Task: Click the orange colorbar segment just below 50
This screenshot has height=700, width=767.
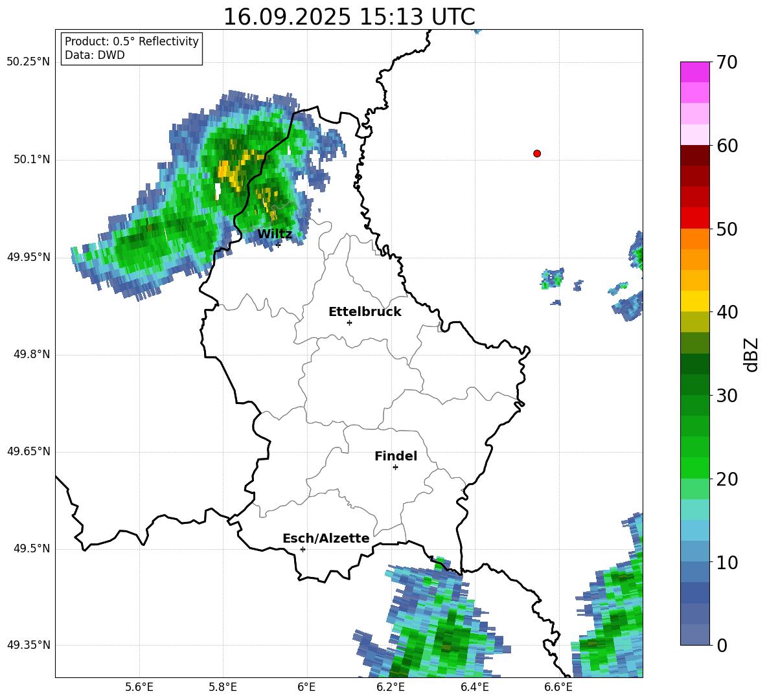Action: click(x=694, y=239)
